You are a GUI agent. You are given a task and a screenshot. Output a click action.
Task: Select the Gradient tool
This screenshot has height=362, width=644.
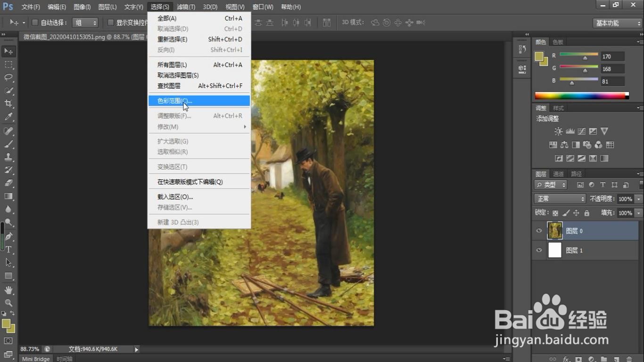[x=8, y=196]
